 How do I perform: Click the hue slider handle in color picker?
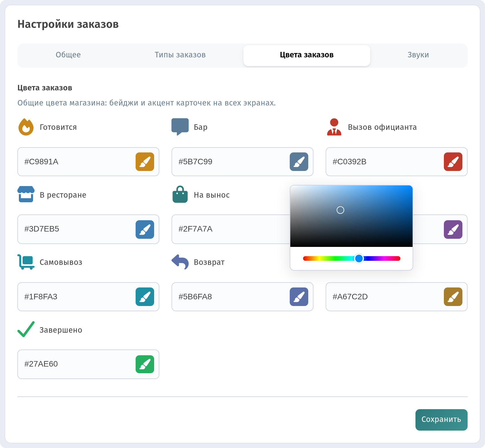pos(359,258)
